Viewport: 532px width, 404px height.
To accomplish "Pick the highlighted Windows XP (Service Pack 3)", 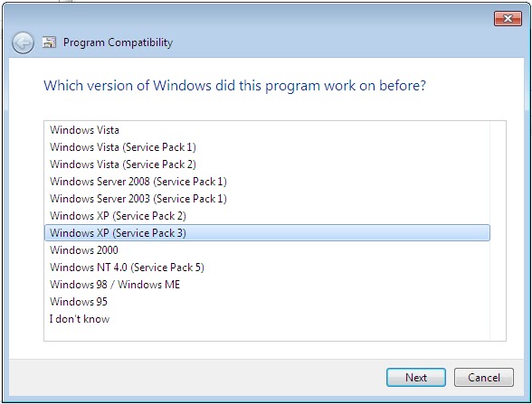I will 267,233.
